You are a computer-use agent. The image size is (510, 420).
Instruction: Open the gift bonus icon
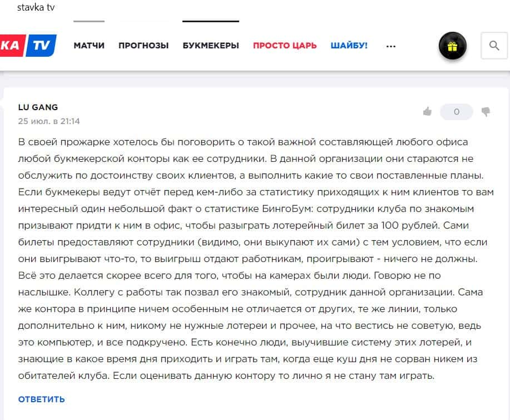point(452,46)
